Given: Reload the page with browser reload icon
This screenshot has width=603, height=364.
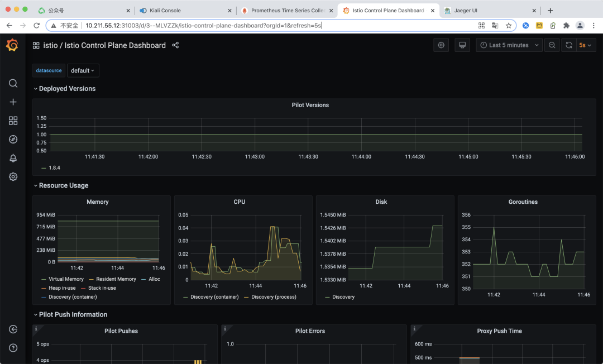Looking at the screenshot, I should (x=36, y=25).
